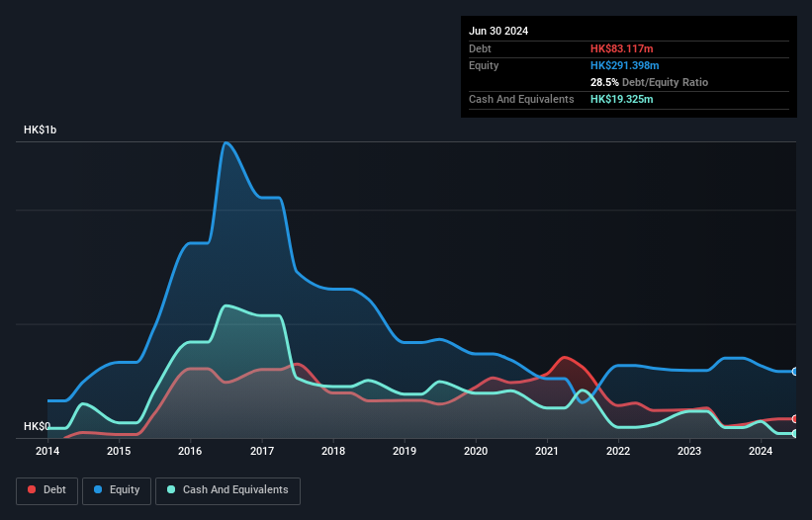812x520 pixels.
Task: Click the 2024 year axis label
Action: (761, 451)
